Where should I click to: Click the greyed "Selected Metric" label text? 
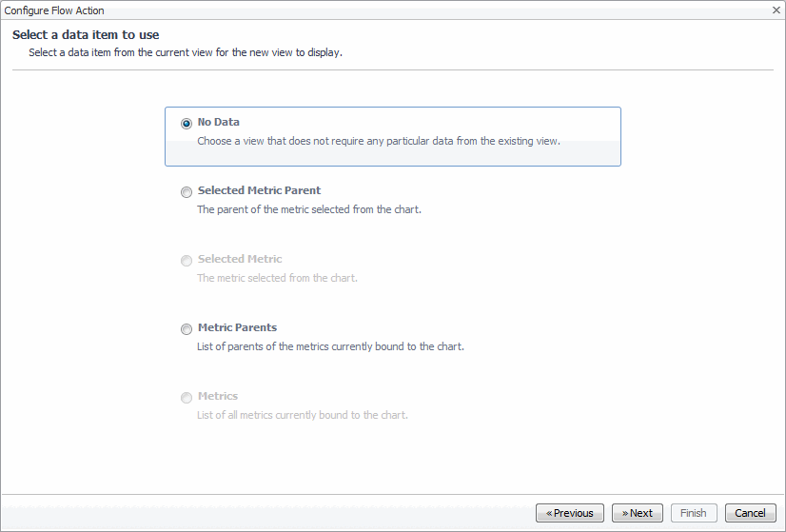tap(240, 259)
